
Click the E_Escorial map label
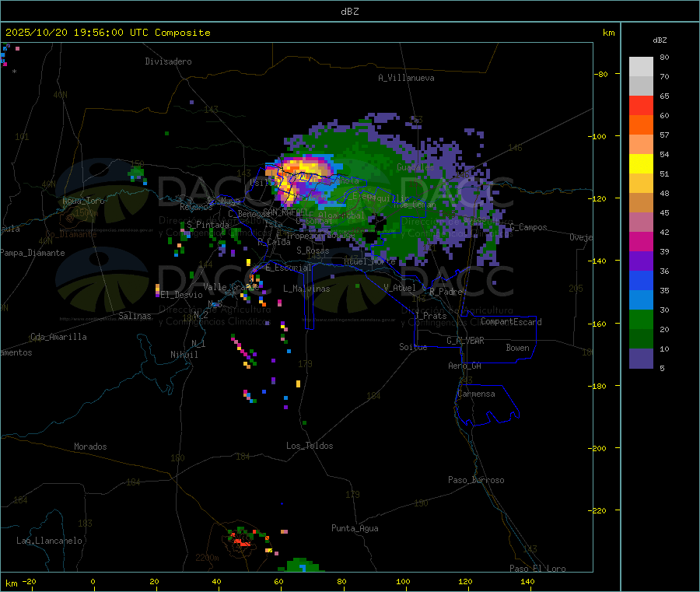289,268
